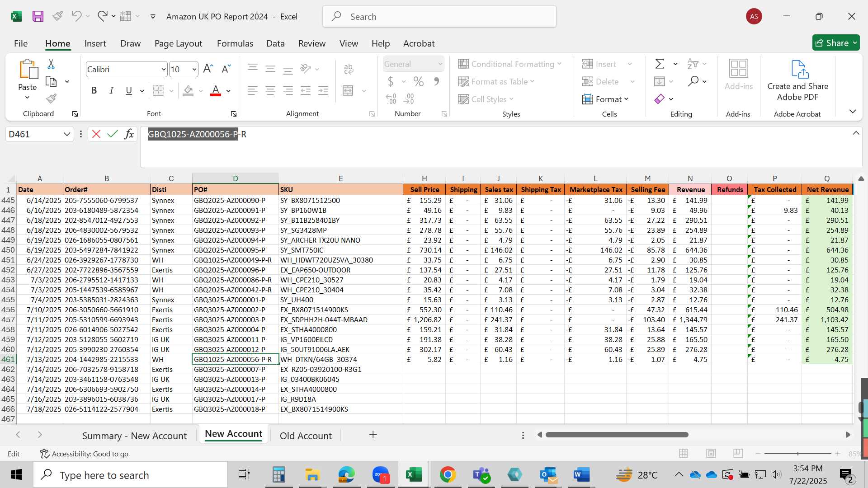Image resolution: width=868 pixels, height=488 pixels.
Task: Apply the fill color bucket
Action: point(189,91)
